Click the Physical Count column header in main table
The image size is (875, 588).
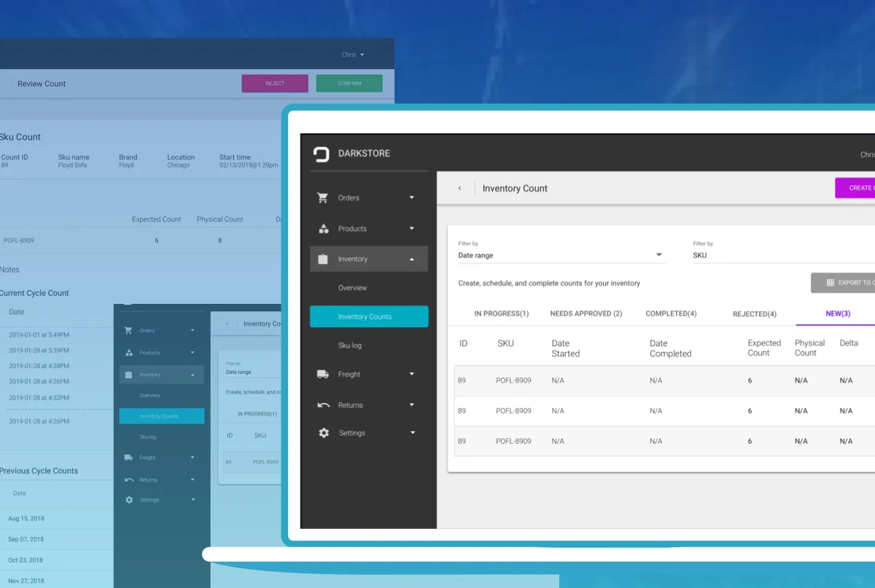(809, 348)
